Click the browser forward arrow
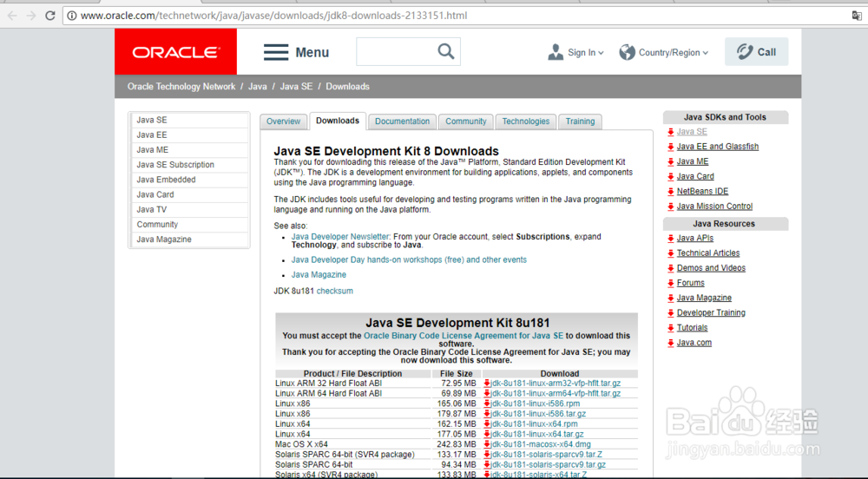Image resolution: width=868 pixels, height=479 pixels. pos(31,16)
